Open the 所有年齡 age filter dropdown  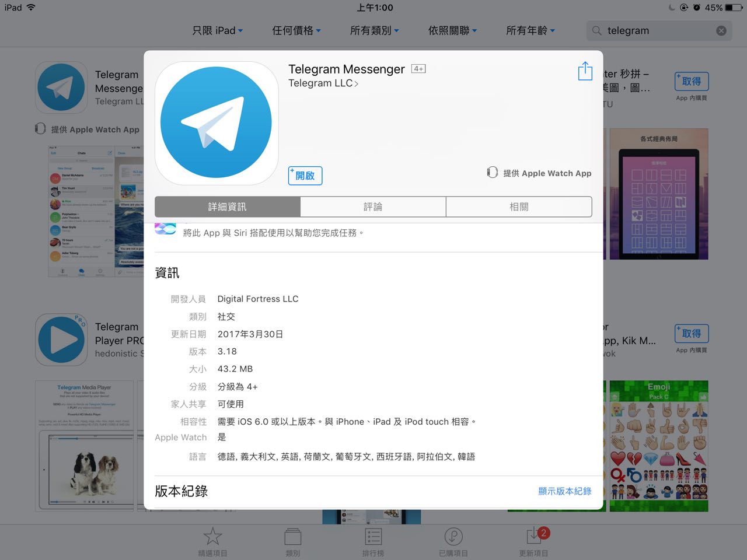[530, 30]
